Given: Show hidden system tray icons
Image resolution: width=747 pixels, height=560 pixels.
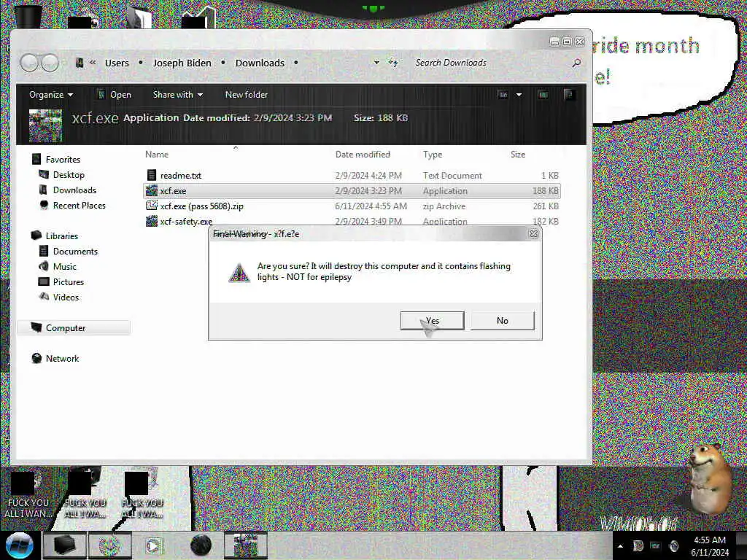Looking at the screenshot, I should pos(620,546).
